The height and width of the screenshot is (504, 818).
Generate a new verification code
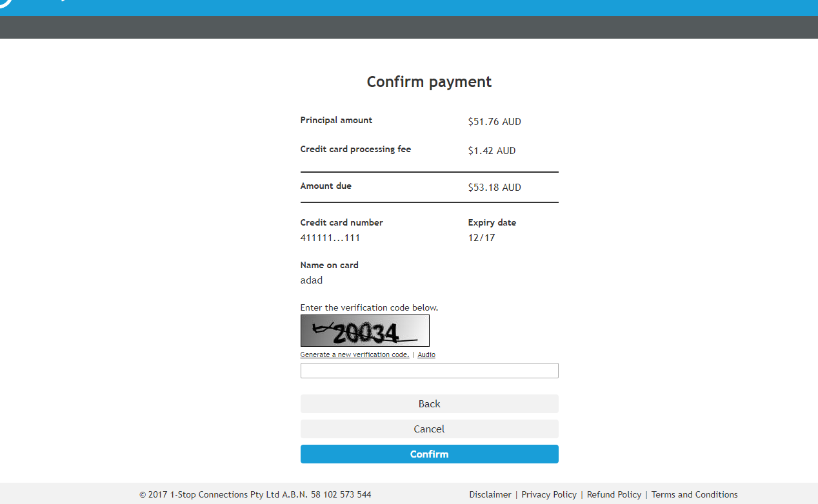354,355
